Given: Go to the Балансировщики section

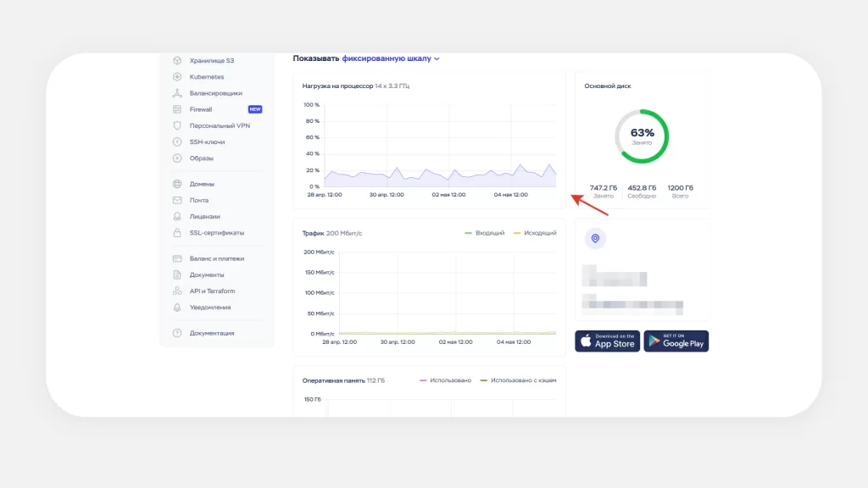Looking at the screenshot, I should point(215,93).
